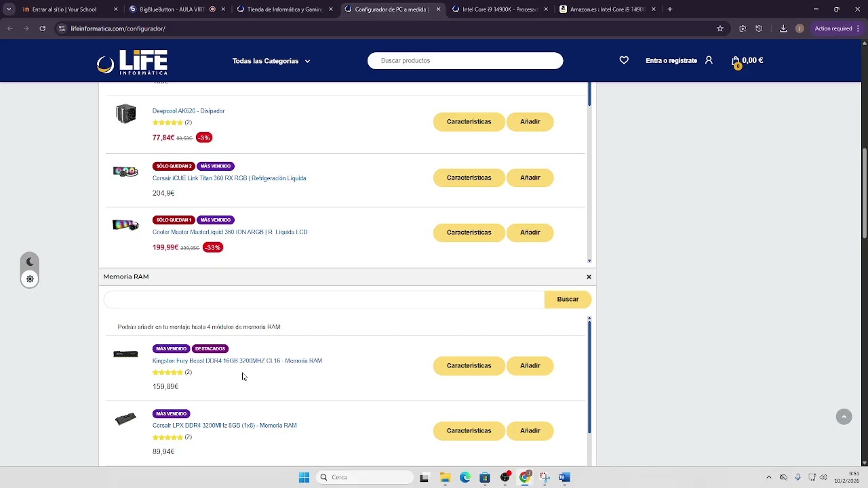The width and height of the screenshot is (868, 488).
Task: Switch to Tienda de Informática tab
Action: 284,9
